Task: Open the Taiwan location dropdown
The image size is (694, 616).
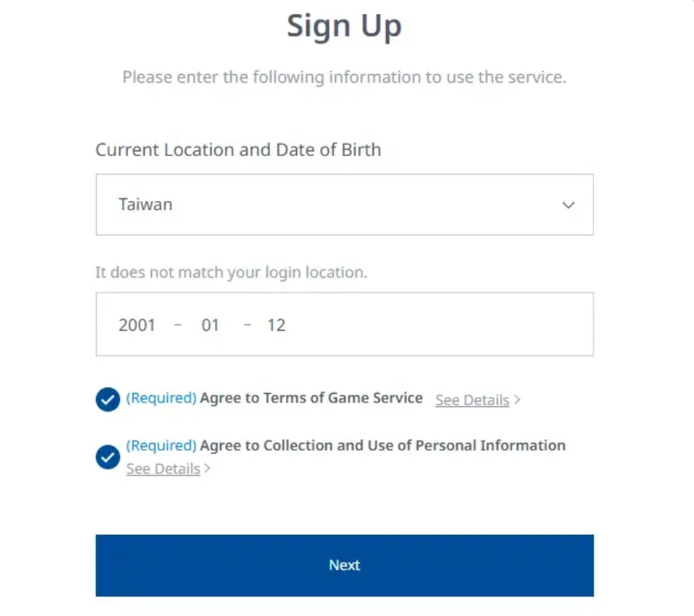Action: [344, 204]
